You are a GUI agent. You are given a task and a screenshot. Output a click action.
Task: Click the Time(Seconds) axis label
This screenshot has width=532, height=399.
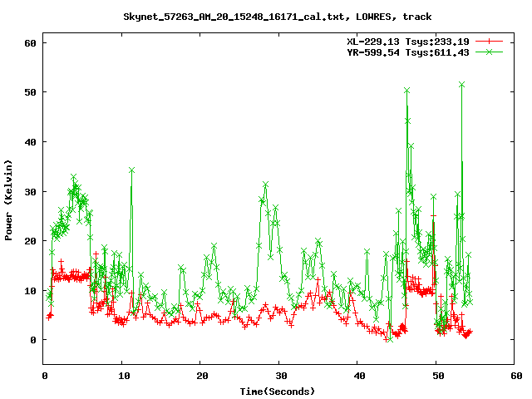pyautogui.click(x=277, y=392)
